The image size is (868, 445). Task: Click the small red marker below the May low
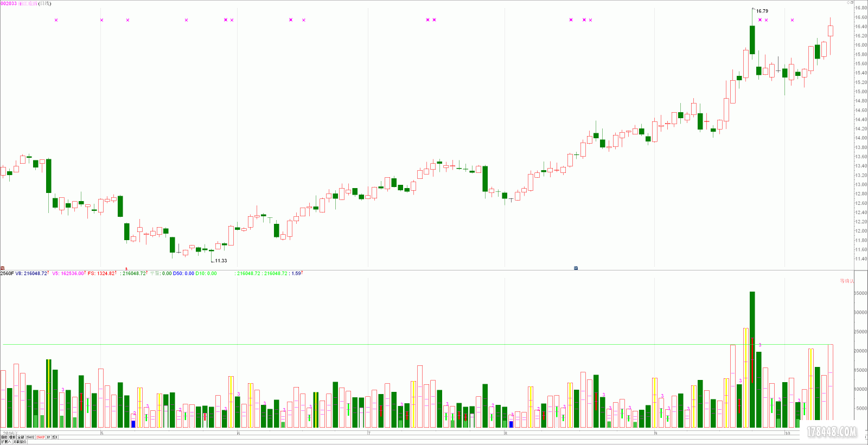click(126, 268)
